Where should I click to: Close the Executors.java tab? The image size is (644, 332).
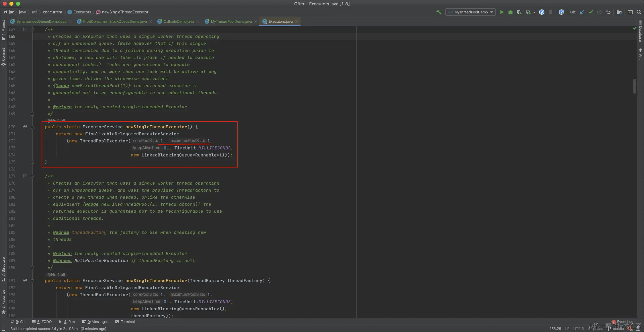point(297,21)
